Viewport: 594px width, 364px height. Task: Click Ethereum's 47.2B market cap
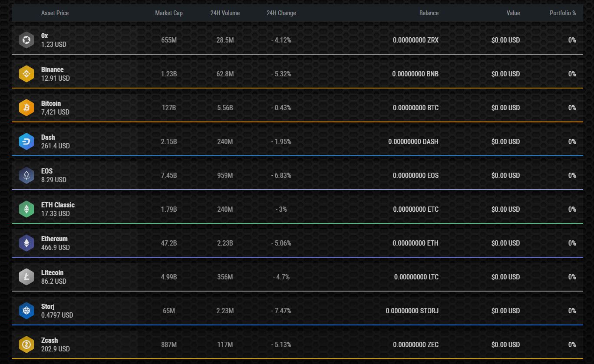click(x=169, y=243)
